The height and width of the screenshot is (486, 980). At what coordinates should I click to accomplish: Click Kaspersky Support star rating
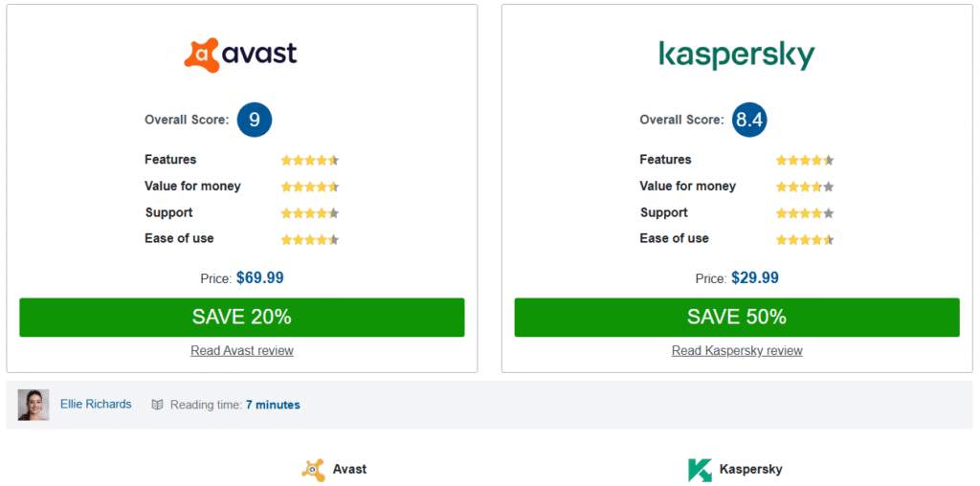(804, 213)
